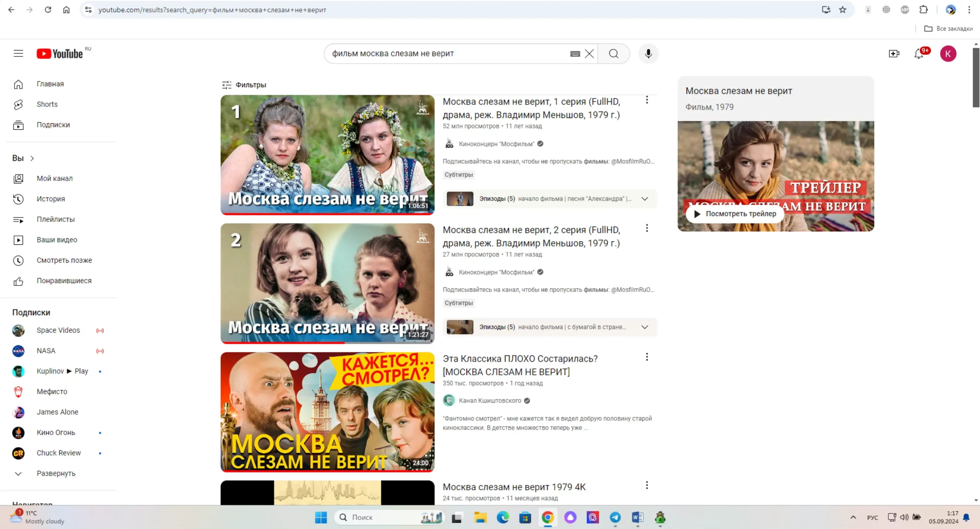980x529 pixels.
Task: Click the voice search microphone icon
Action: point(648,54)
